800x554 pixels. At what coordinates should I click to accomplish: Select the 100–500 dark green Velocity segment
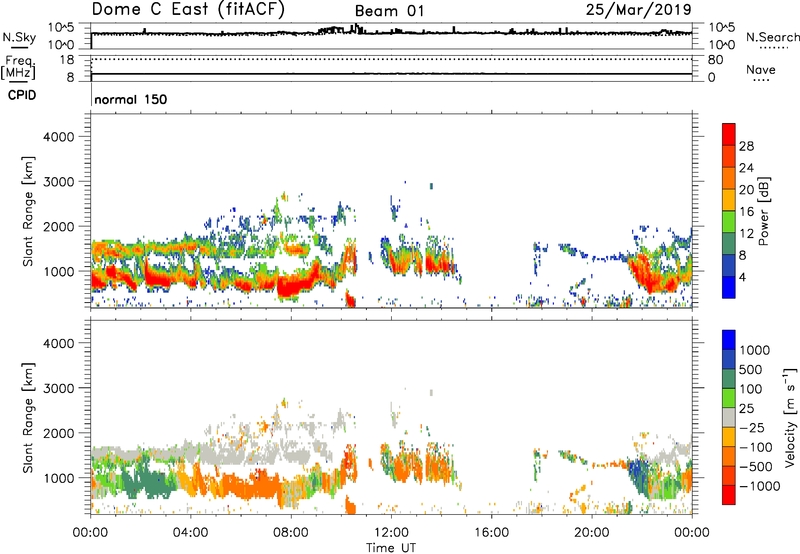(x=729, y=379)
